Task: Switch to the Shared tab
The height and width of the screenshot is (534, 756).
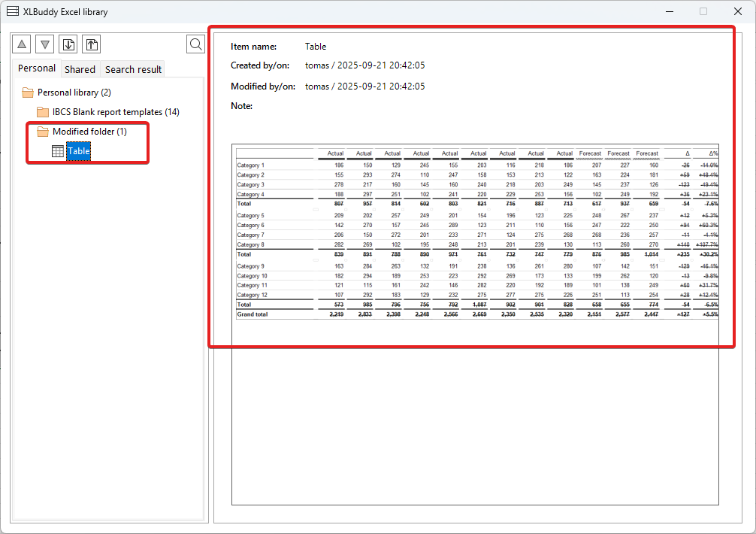Action: coord(80,69)
